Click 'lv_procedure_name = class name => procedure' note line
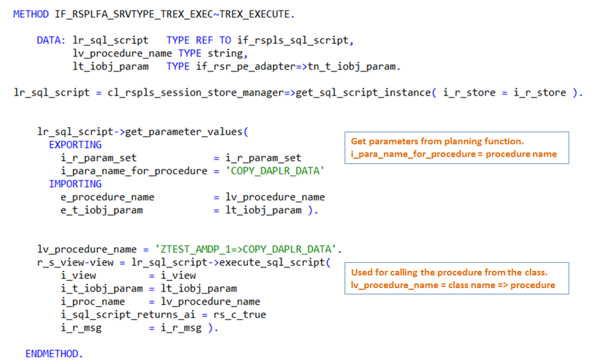 pos(453,285)
